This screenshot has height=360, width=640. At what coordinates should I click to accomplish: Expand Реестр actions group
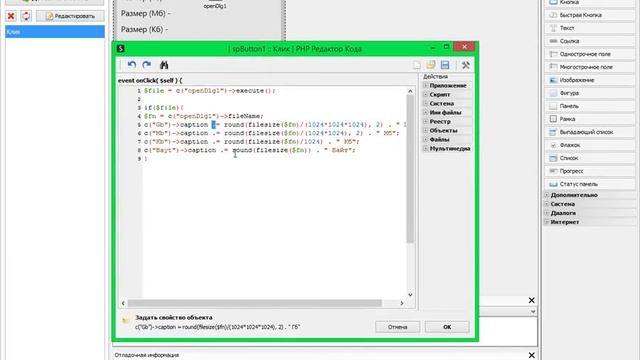tap(425, 122)
